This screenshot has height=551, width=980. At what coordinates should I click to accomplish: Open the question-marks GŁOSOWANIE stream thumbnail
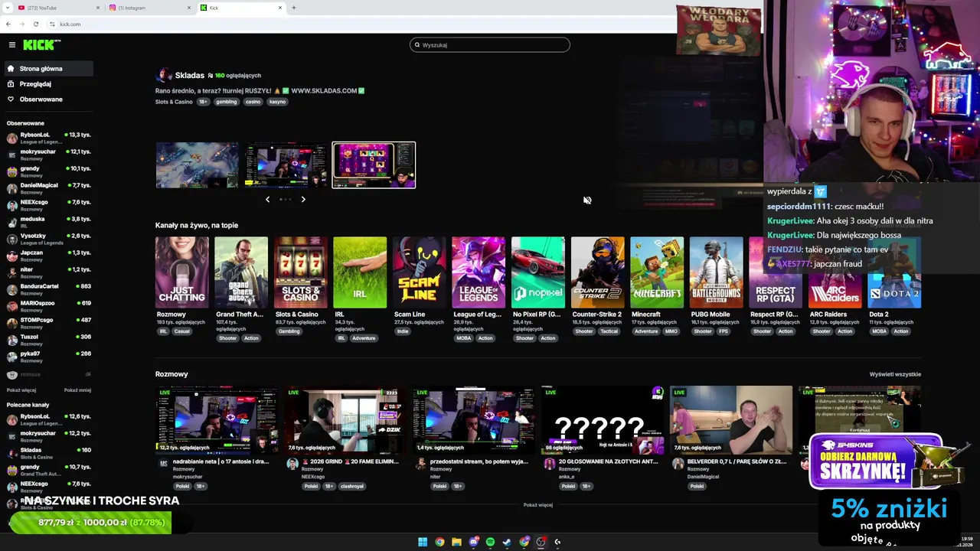click(603, 419)
